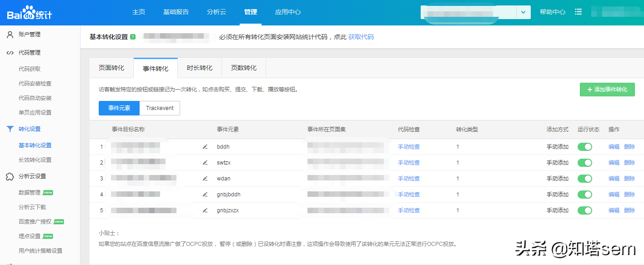Click 删除 for swtzx row

(x=629, y=163)
